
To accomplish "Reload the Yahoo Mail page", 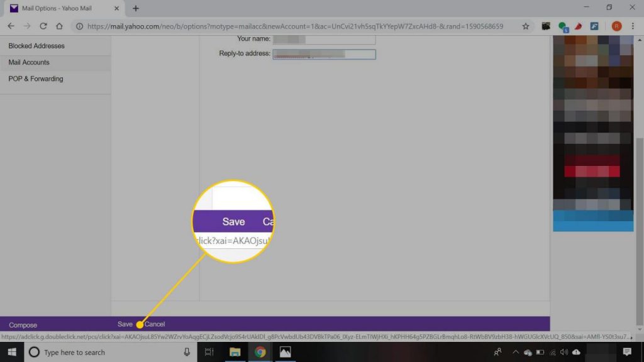I will coord(43,26).
